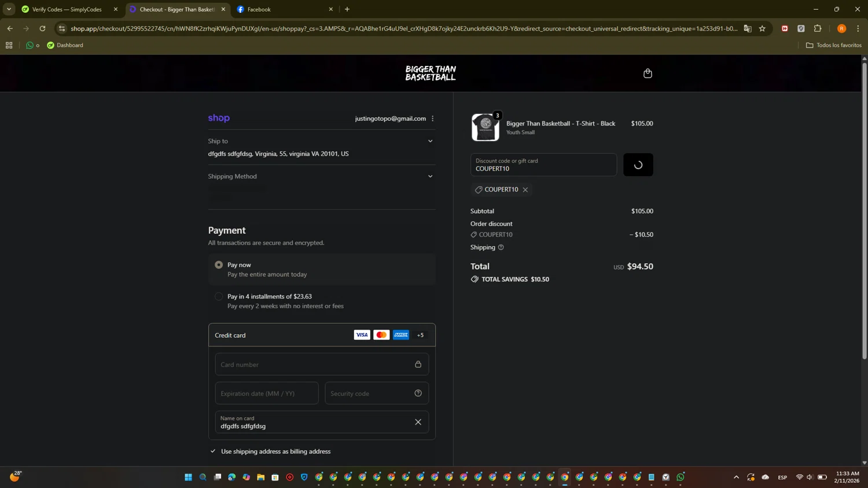Click the apply discount loading button

pyautogui.click(x=638, y=165)
